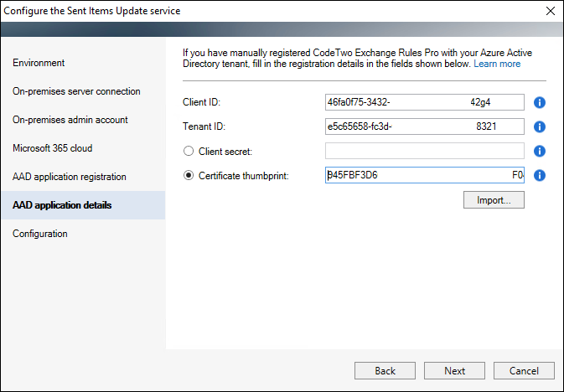Cancel the configuration wizard

tap(524, 371)
